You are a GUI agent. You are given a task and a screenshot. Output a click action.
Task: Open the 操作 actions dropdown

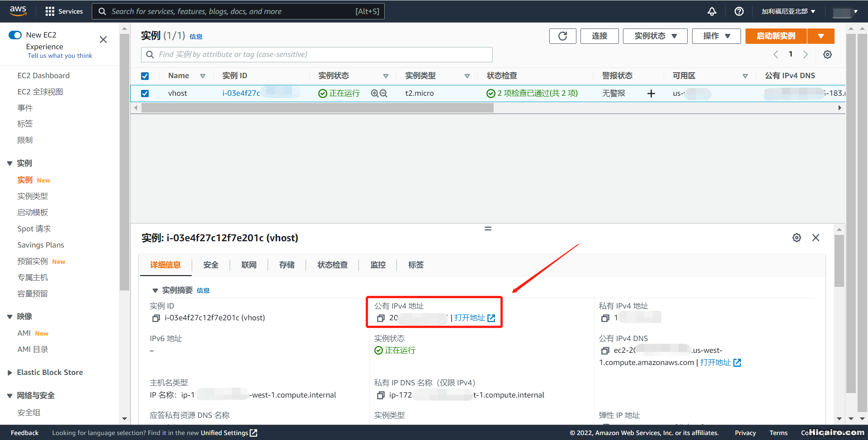(x=716, y=36)
